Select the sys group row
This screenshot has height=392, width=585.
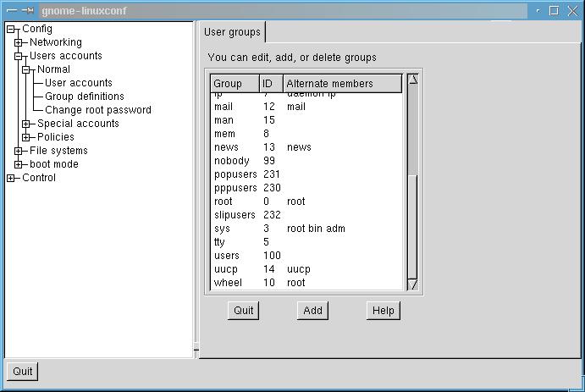pyautogui.click(x=306, y=229)
